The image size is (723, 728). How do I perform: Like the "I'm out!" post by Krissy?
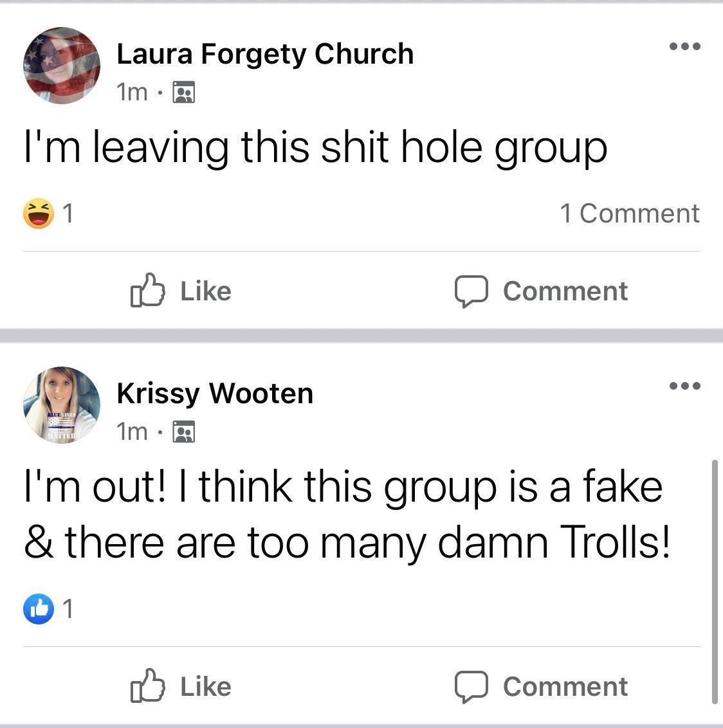pos(181,686)
